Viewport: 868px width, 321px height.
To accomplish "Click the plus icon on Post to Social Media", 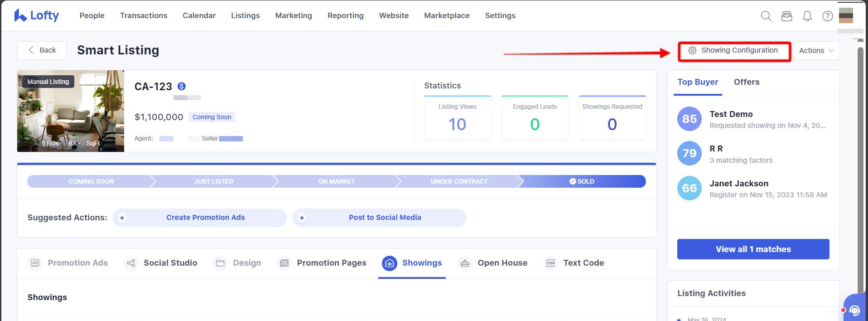I will [302, 218].
